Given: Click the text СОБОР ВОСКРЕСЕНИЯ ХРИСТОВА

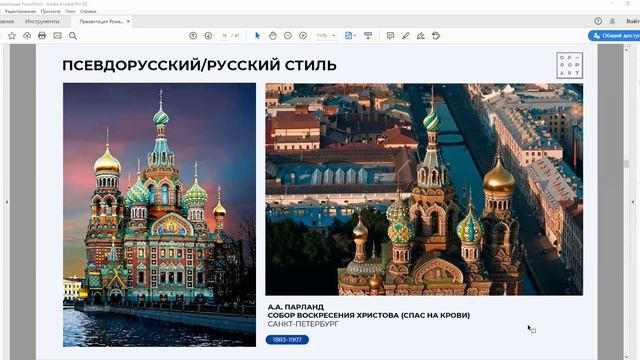Looking at the screenshot, I should coord(333,316).
